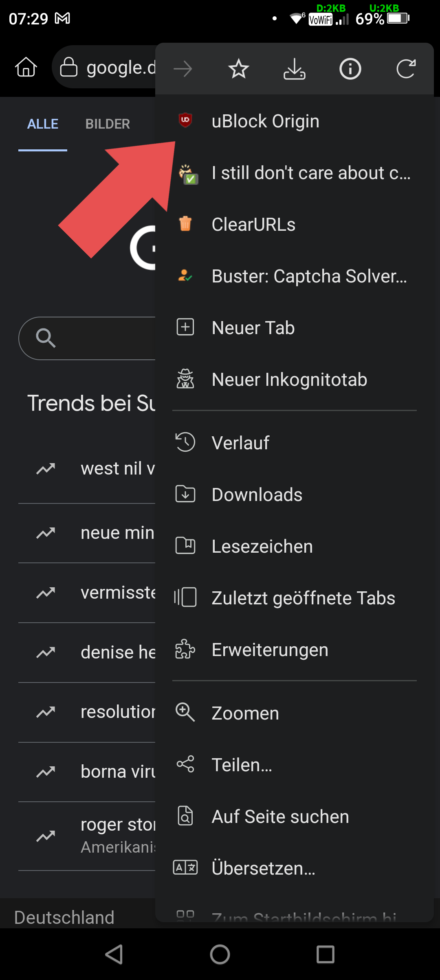The width and height of the screenshot is (440, 980).
Task: Open Neuer Inkognitotab
Action: 289,379
